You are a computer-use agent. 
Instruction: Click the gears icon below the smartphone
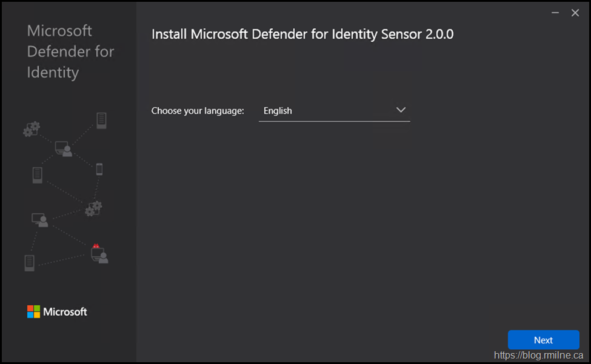point(93,208)
